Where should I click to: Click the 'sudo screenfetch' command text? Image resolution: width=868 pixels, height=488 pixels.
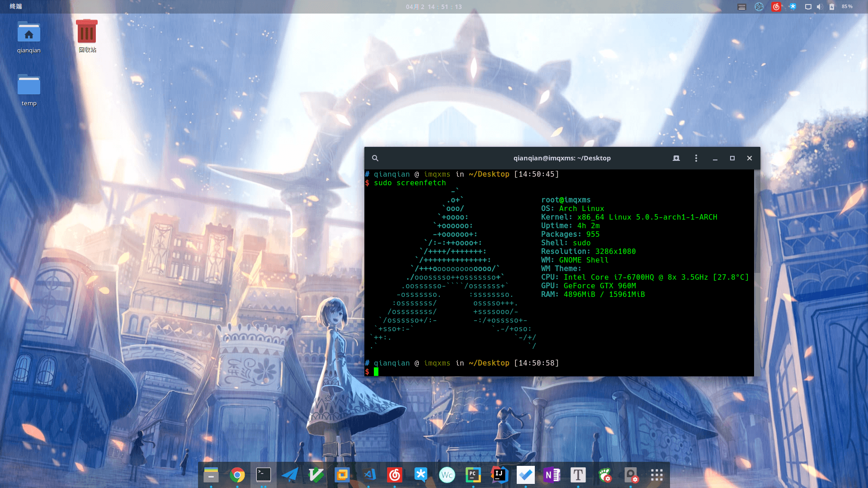[410, 183]
